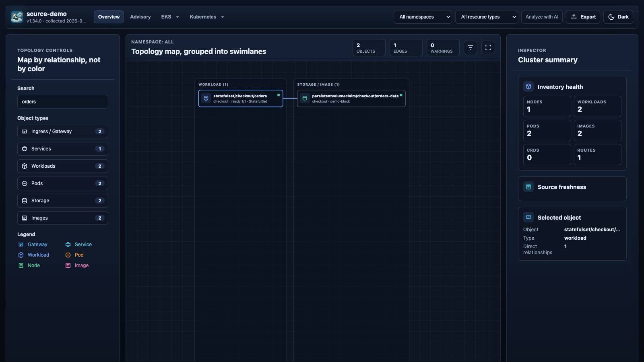644x362 pixels.
Task: Expand the Kubernetes menu
Action: tap(207, 17)
